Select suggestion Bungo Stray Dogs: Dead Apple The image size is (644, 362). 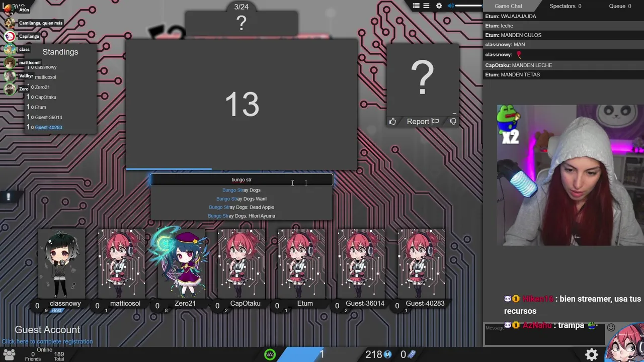[x=242, y=207]
